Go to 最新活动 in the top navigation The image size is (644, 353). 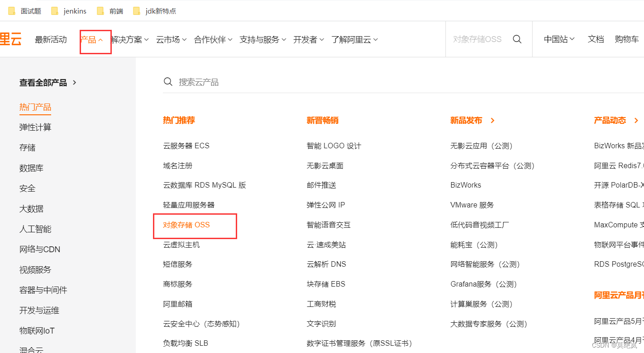[51, 40]
